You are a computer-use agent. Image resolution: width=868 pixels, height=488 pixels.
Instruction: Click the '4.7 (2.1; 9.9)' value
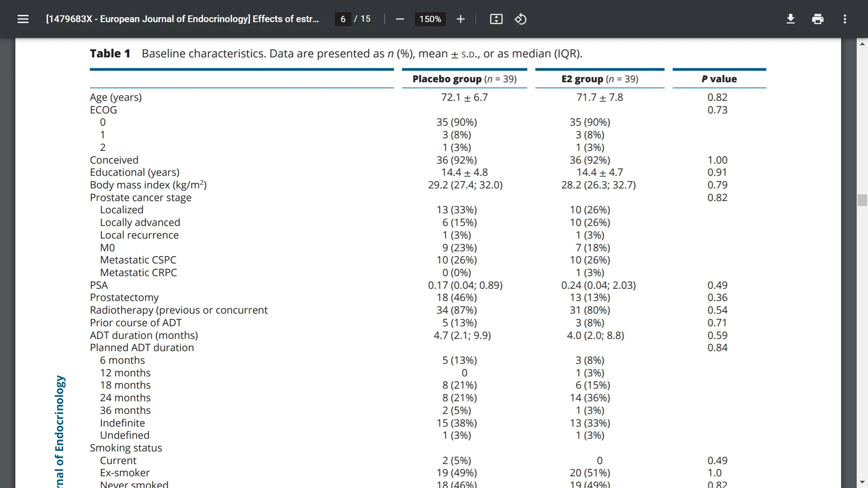click(462, 335)
